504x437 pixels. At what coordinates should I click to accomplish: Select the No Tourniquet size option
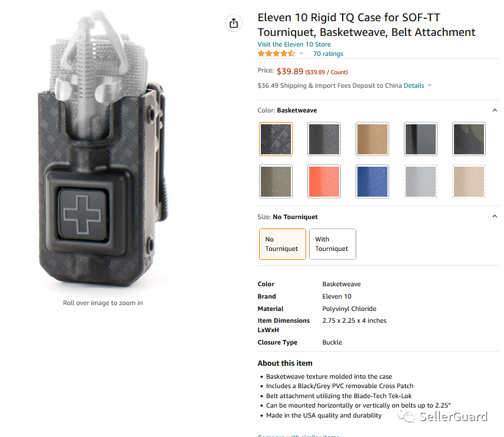(283, 244)
